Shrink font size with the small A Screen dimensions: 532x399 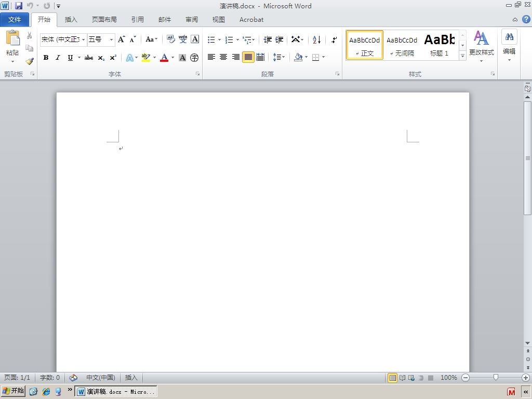click(132, 39)
